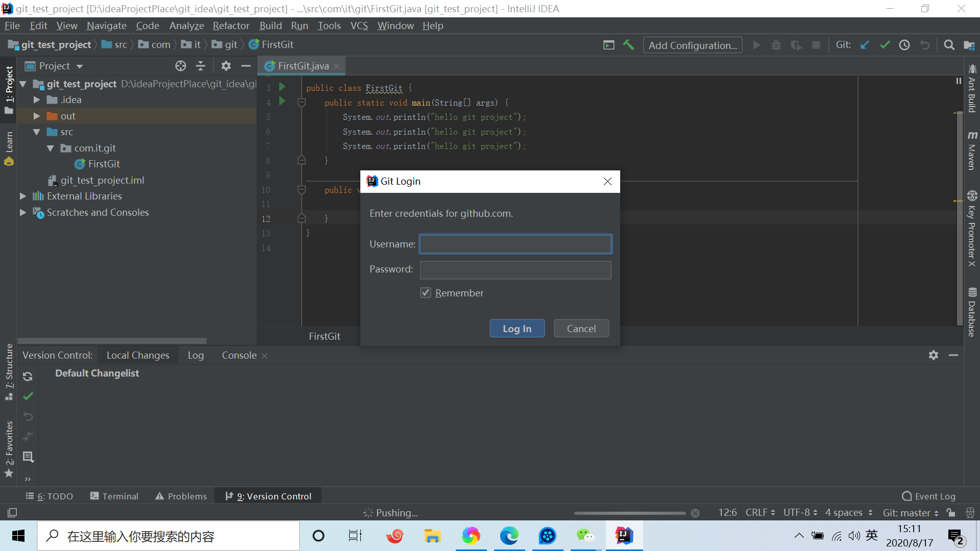This screenshot has height=551, width=980.
Task: Click the Project panel horizontal scrollbar
Action: click(x=112, y=341)
